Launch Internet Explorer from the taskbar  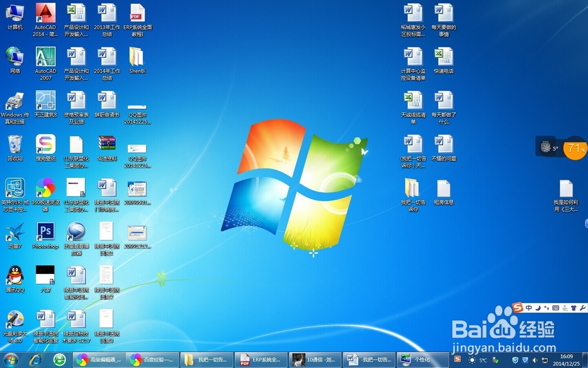(x=36, y=360)
